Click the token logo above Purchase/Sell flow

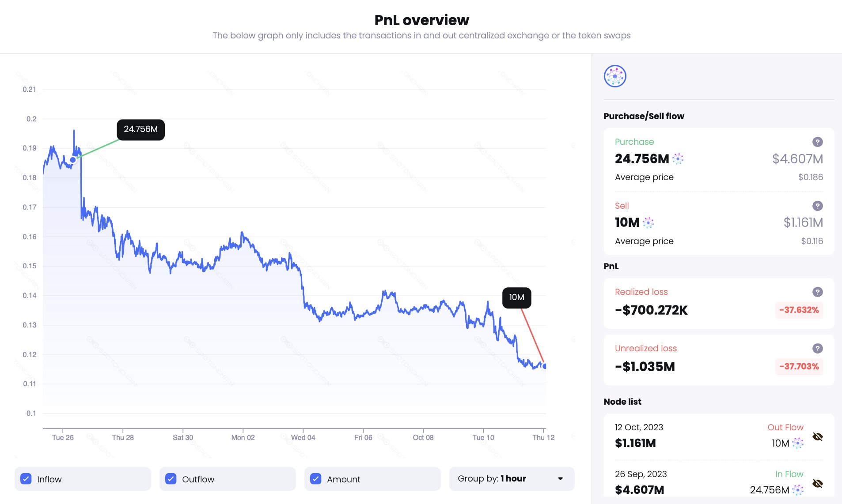[615, 76]
